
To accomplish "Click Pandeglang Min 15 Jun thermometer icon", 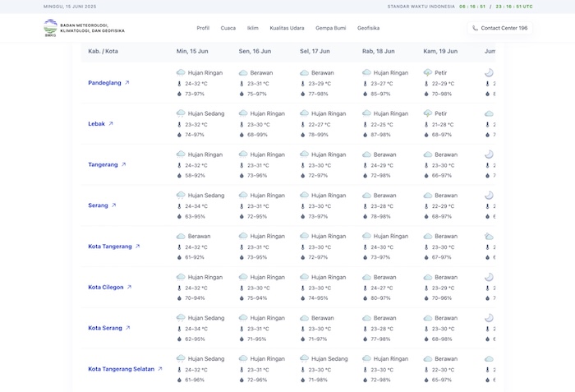I will (x=179, y=84).
